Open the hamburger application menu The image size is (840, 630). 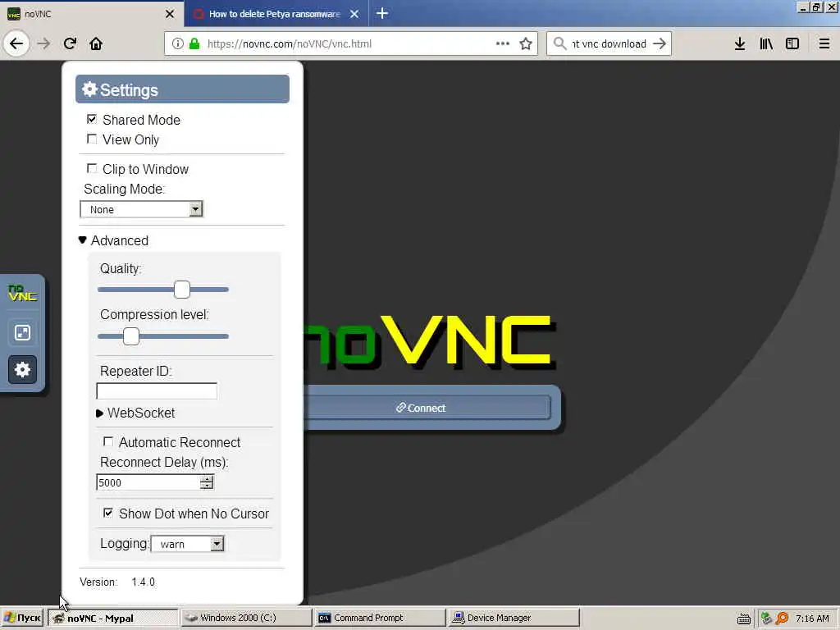pyautogui.click(x=824, y=43)
